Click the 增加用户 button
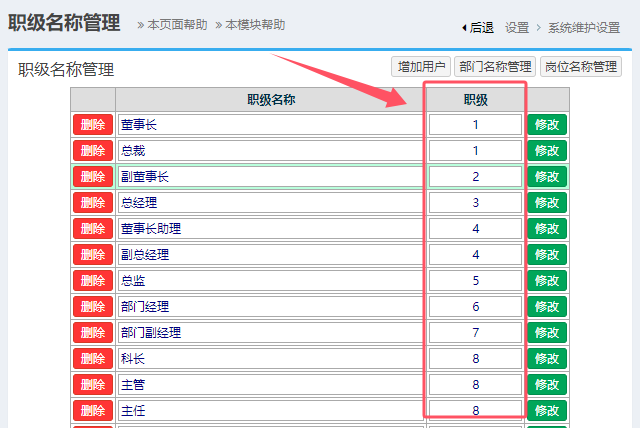This screenshot has width=640, height=428. click(x=420, y=67)
